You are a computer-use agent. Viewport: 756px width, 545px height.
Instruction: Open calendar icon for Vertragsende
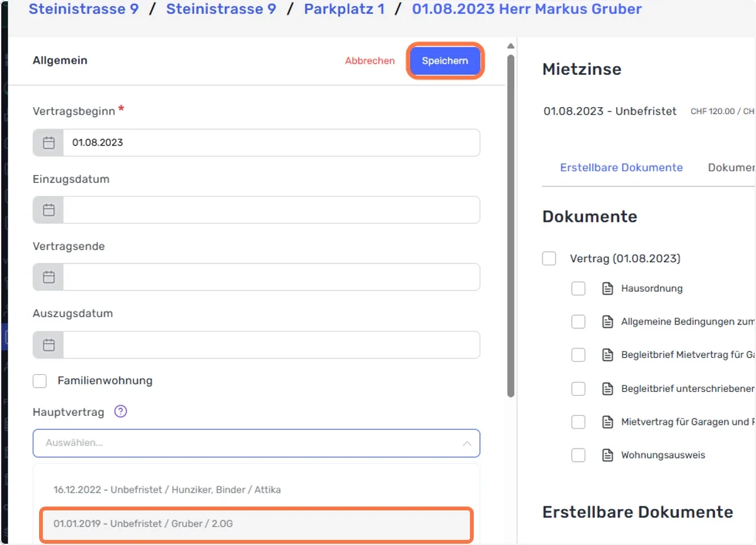point(49,277)
